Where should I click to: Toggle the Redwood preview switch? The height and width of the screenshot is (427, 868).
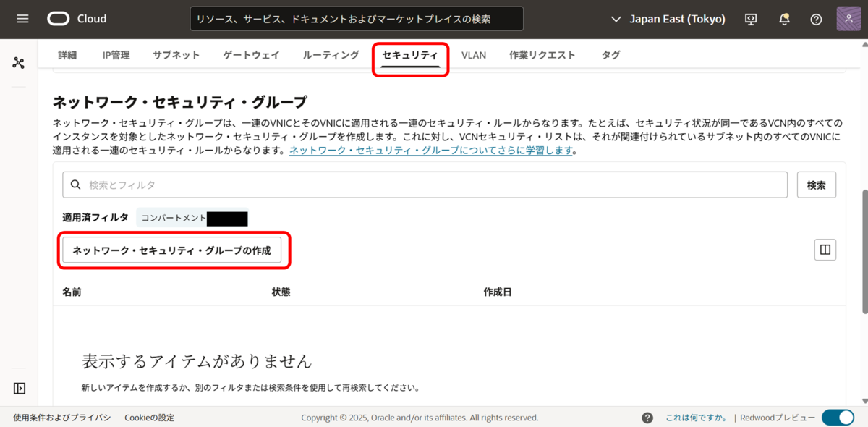[x=838, y=418]
